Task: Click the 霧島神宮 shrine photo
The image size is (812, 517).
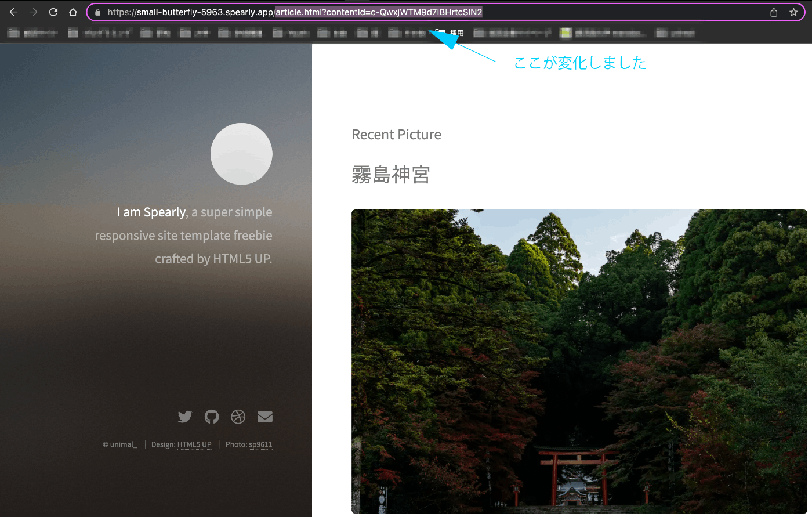Action: 579,361
